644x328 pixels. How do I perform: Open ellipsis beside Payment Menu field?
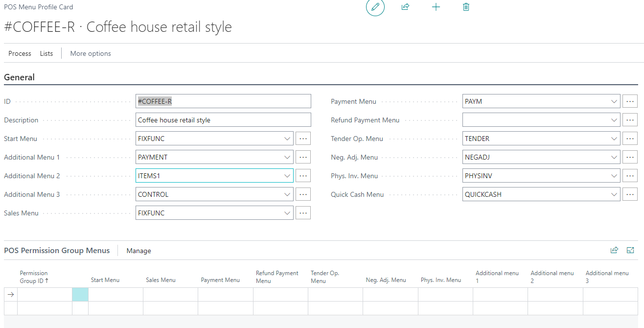(630, 101)
